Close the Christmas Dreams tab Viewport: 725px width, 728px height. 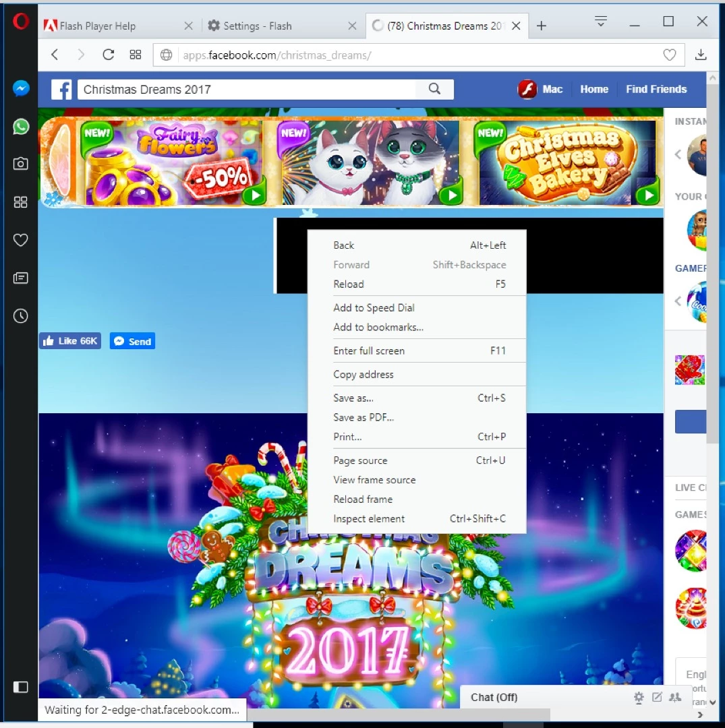516,26
